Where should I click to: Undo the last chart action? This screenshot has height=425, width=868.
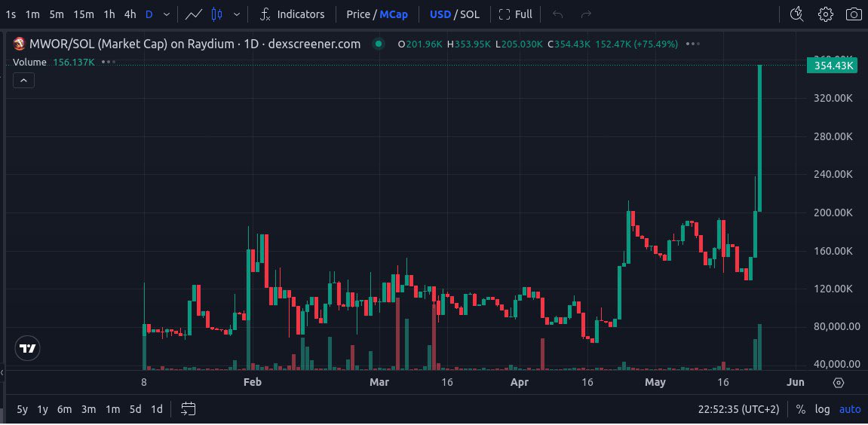(557, 14)
